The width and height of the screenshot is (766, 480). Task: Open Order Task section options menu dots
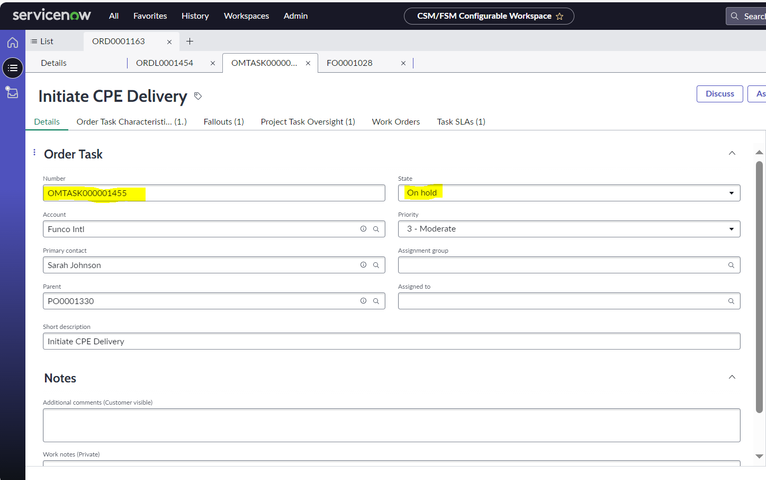point(34,152)
